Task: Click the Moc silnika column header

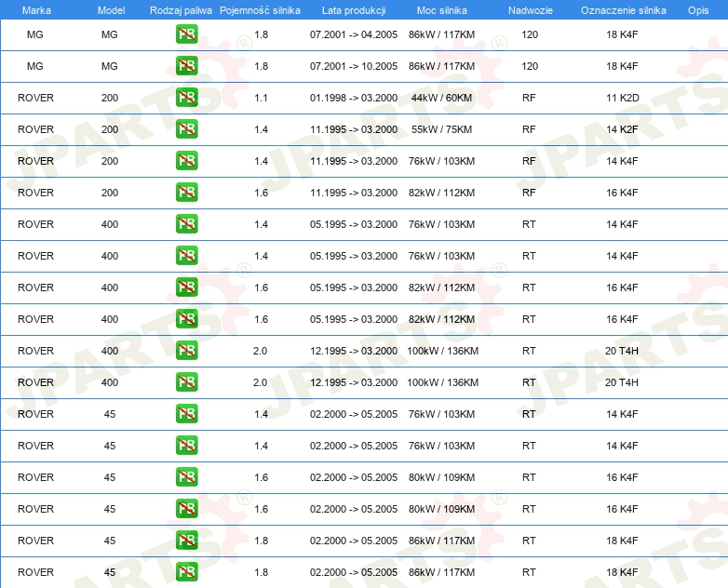Action: (442, 10)
